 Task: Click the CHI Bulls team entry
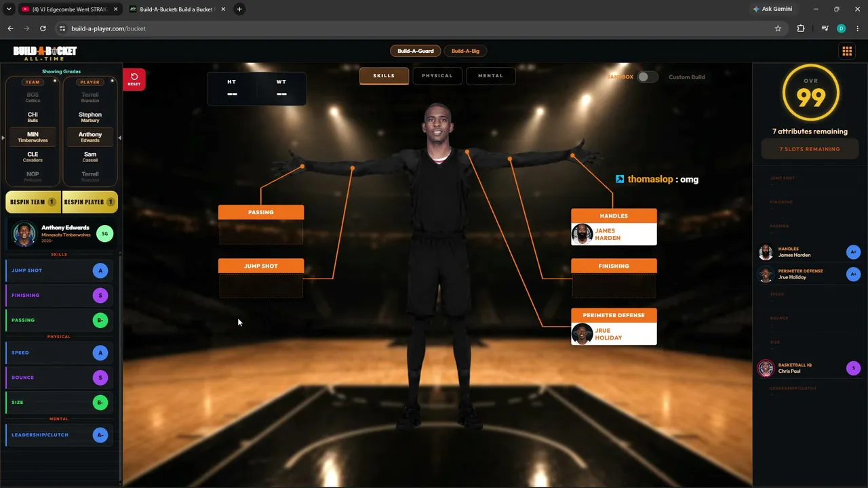(x=33, y=117)
